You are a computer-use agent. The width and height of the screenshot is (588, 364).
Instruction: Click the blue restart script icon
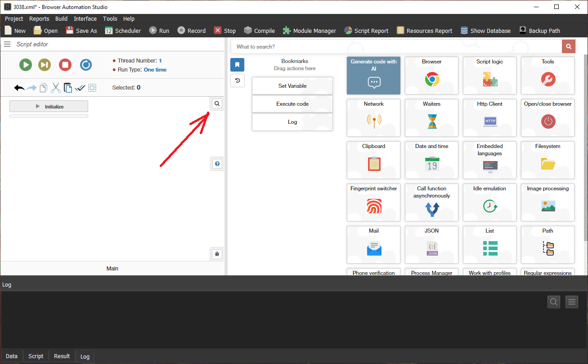point(86,65)
